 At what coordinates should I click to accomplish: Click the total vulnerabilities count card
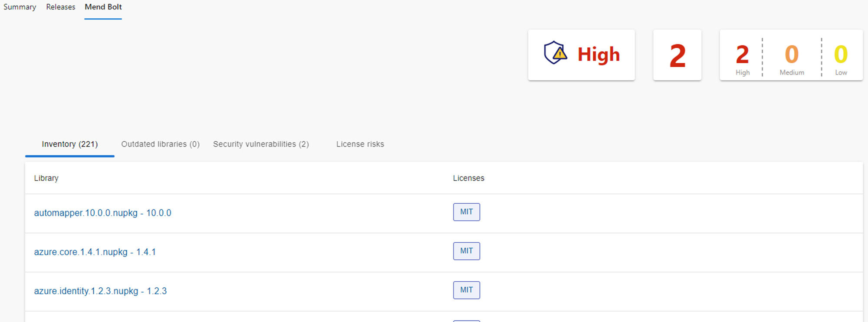tap(677, 55)
